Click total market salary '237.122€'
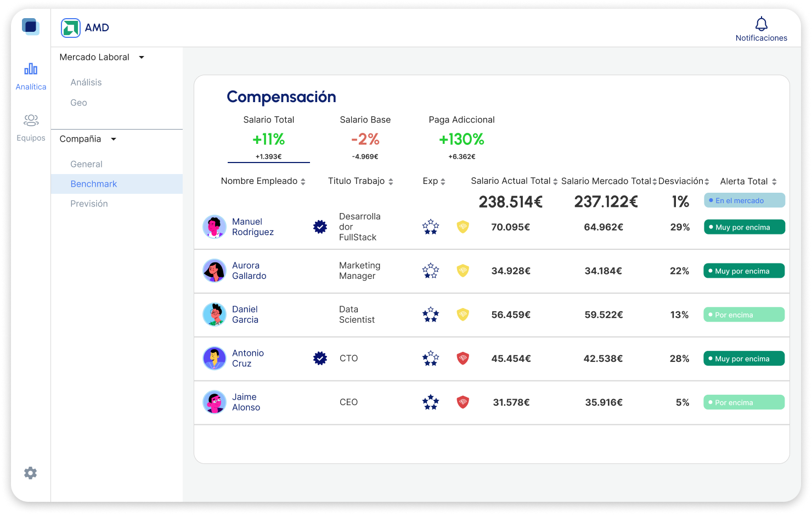The width and height of the screenshot is (812, 515). tap(606, 202)
